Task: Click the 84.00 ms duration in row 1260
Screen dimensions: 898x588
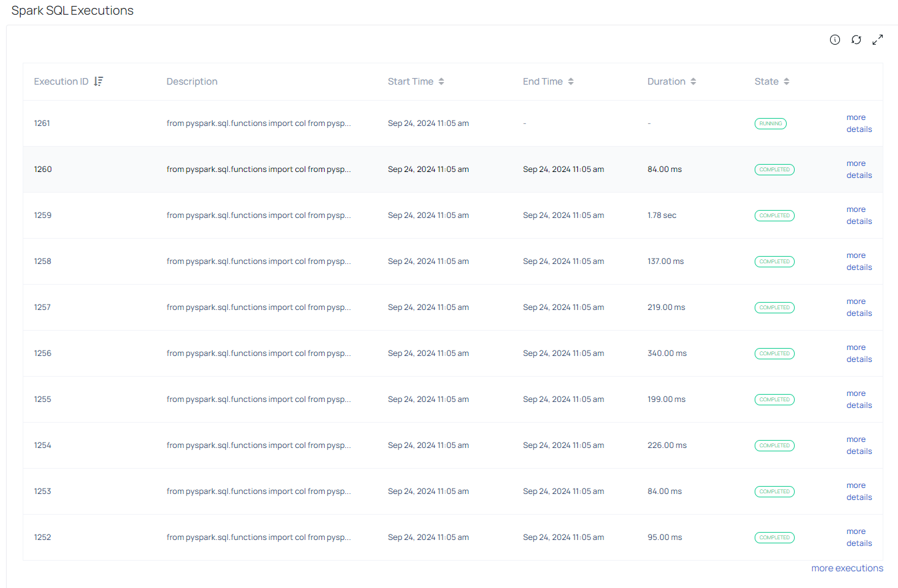Action: click(x=665, y=169)
